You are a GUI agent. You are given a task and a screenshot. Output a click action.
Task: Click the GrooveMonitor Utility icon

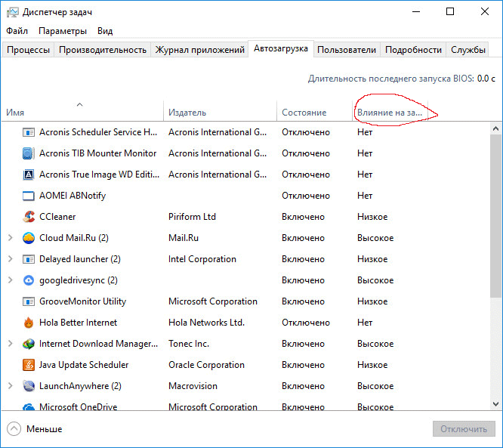tap(29, 301)
